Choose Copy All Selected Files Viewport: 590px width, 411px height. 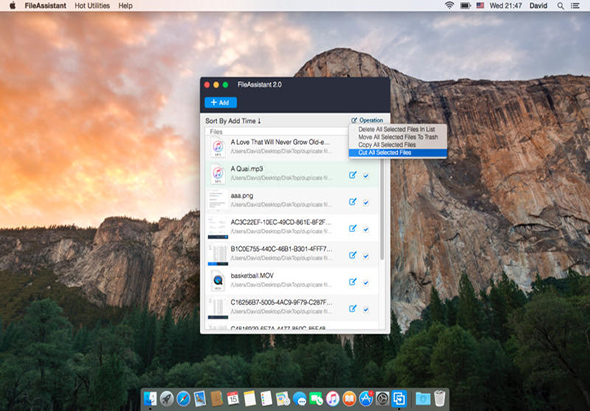pyautogui.click(x=398, y=145)
